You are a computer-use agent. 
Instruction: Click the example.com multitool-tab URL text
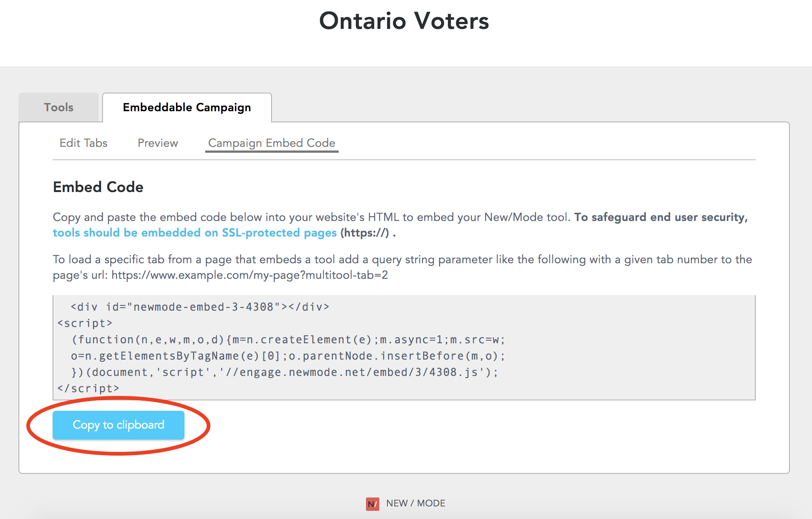click(x=250, y=275)
